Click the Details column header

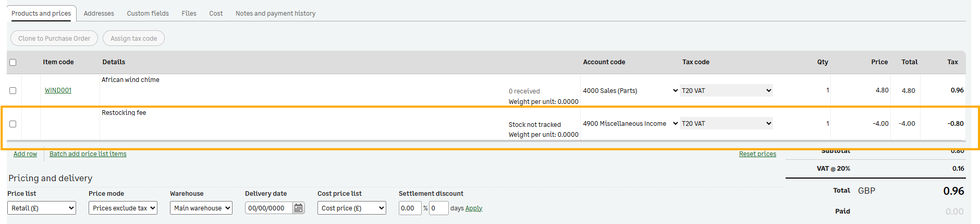click(114, 62)
